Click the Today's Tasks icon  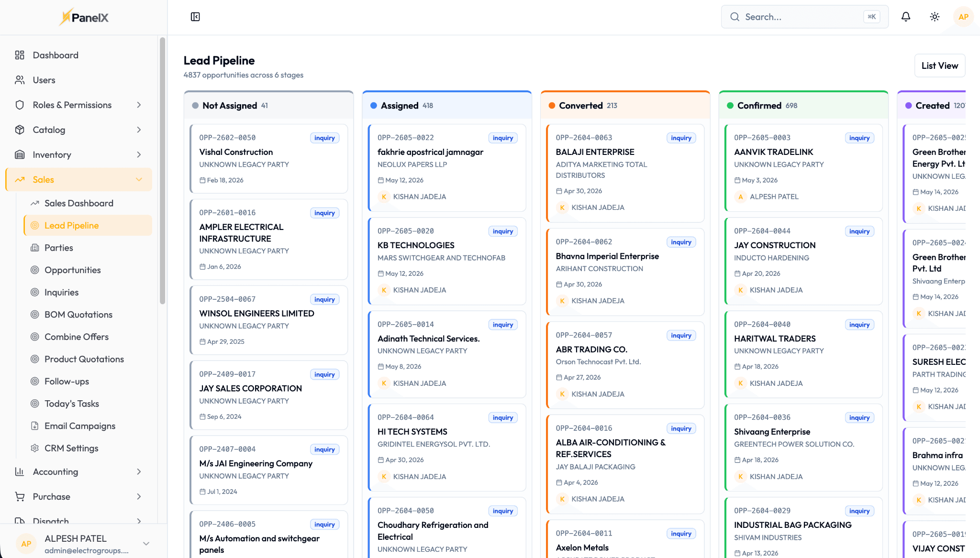click(35, 404)
